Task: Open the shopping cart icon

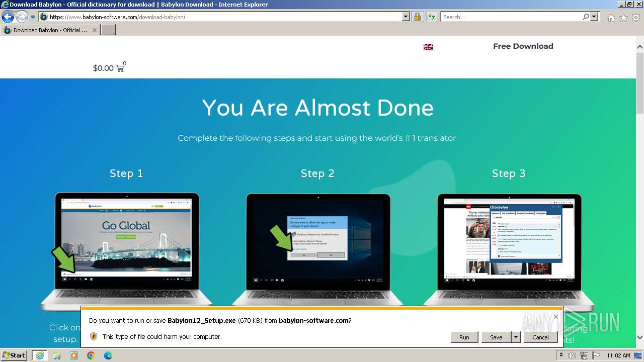Action: click(x=121, y=68)
